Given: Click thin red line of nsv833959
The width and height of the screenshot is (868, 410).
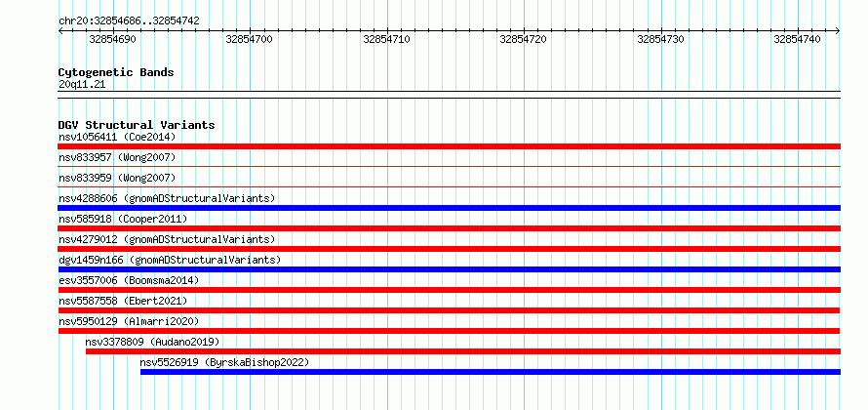Looking at the screenshot, I should [x=449, y=187].
